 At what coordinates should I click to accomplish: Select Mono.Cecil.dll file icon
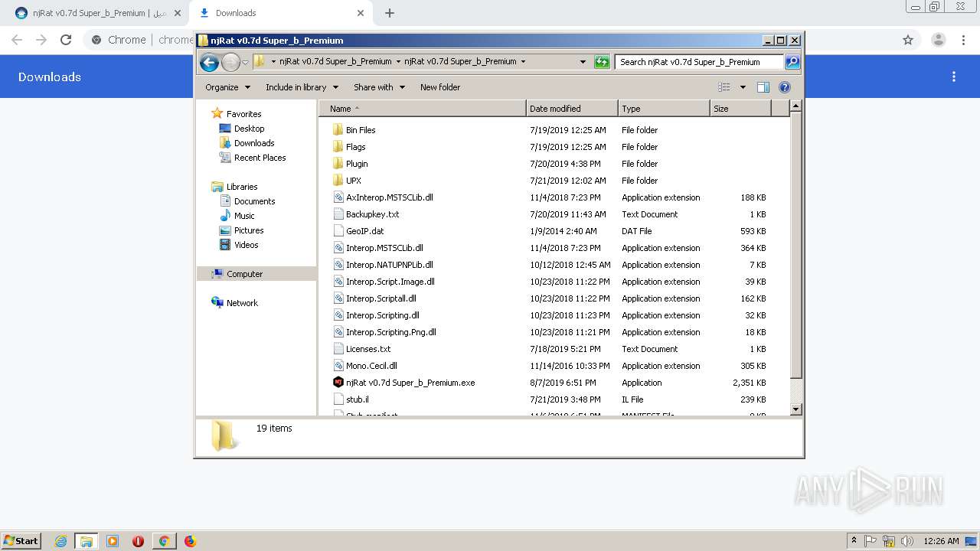tap(338, 366)
